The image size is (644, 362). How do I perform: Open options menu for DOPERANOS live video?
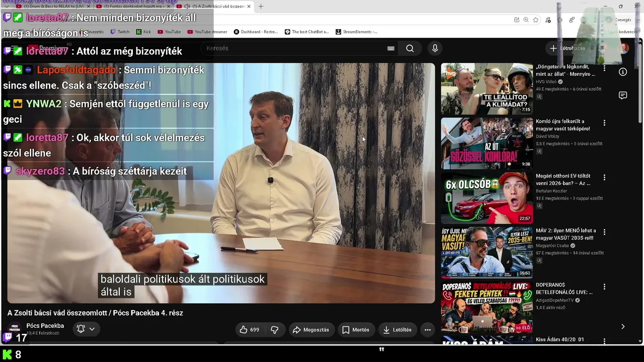(x=604, y=287)
